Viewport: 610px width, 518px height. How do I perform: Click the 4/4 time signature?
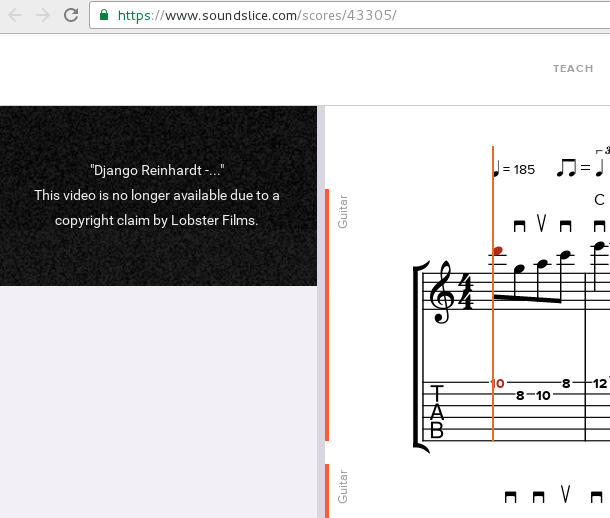click(x=467, y=292)
